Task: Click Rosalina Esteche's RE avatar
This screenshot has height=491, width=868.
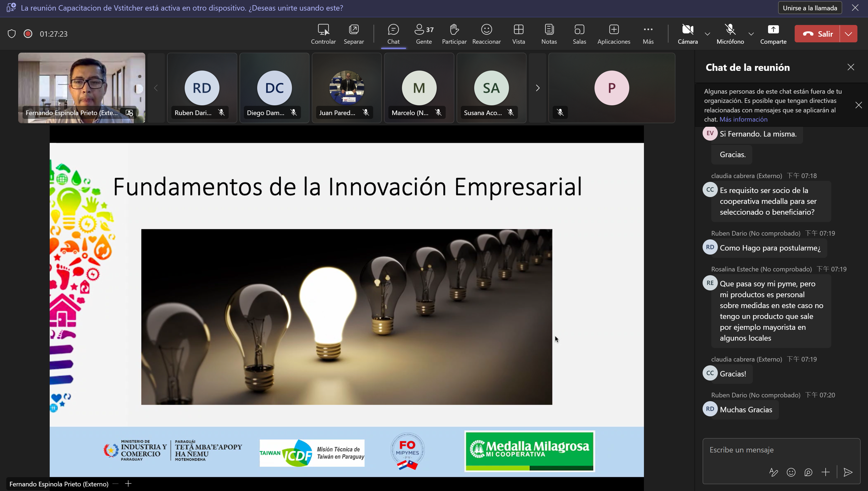Action: coord(710,283)
